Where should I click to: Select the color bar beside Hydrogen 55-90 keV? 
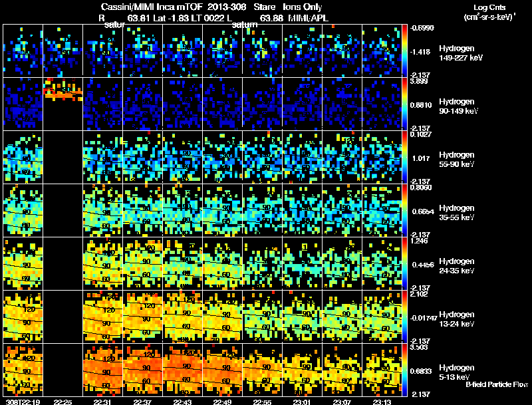point(404,157)
